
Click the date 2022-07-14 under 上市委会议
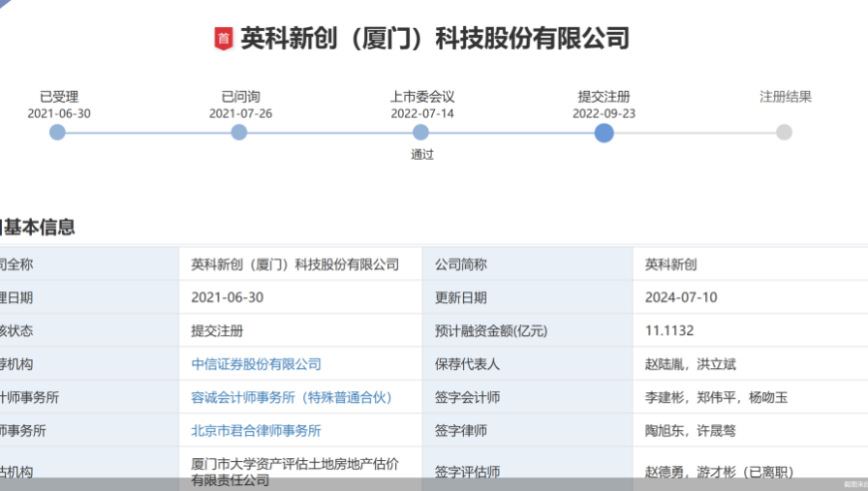pos(422,114)
